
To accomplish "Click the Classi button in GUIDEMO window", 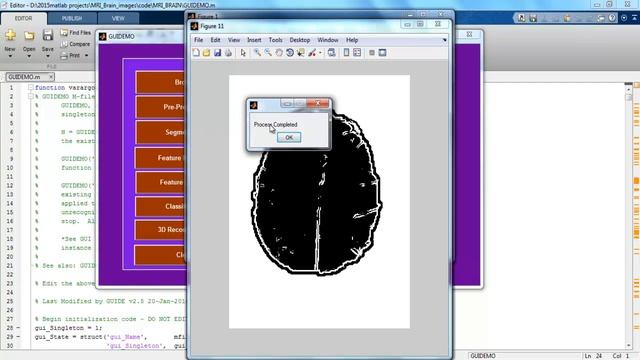I will tap(160, 206).
